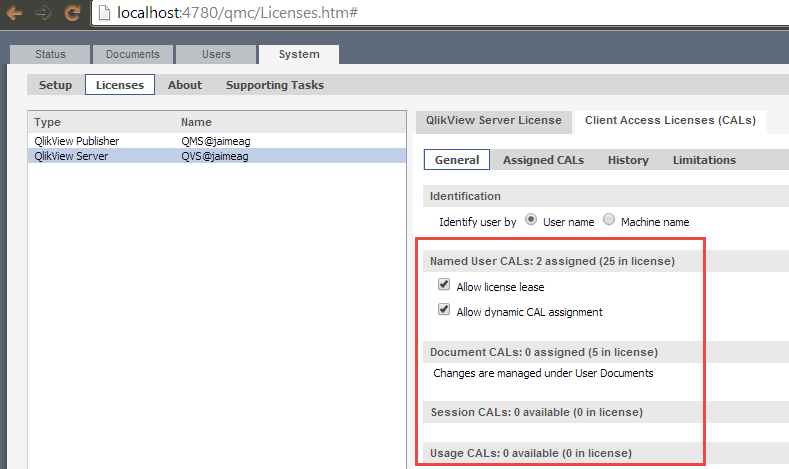Switch to QlikView Server License tab
Image resolution: width=789 pixels, height=469 pixels.
(494, 121)
